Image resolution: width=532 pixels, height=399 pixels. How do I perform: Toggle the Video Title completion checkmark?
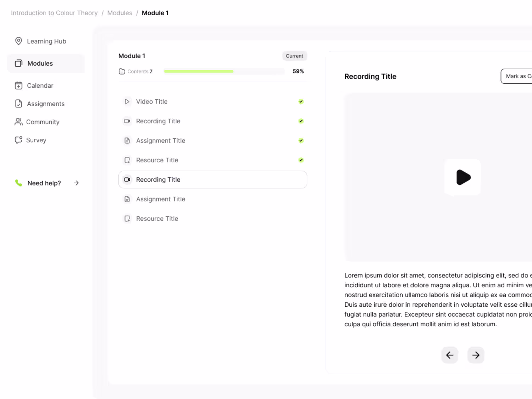(x=301, y=102)
